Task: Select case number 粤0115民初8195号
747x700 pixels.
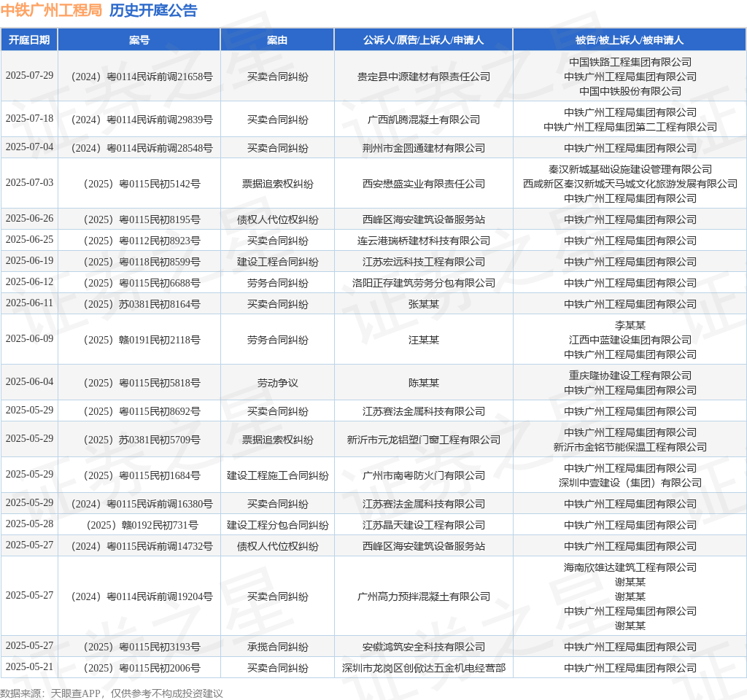Action: [142, 219]
